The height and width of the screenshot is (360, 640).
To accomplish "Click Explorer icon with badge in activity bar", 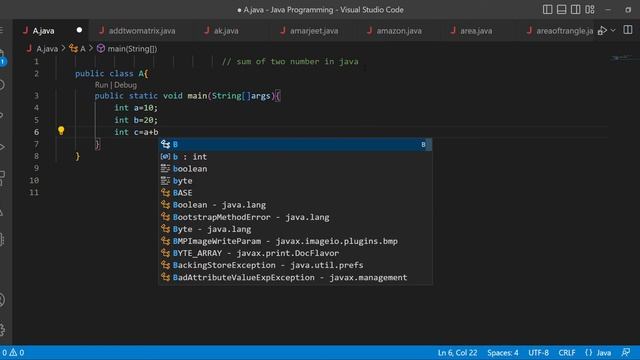I will [2, 57].
